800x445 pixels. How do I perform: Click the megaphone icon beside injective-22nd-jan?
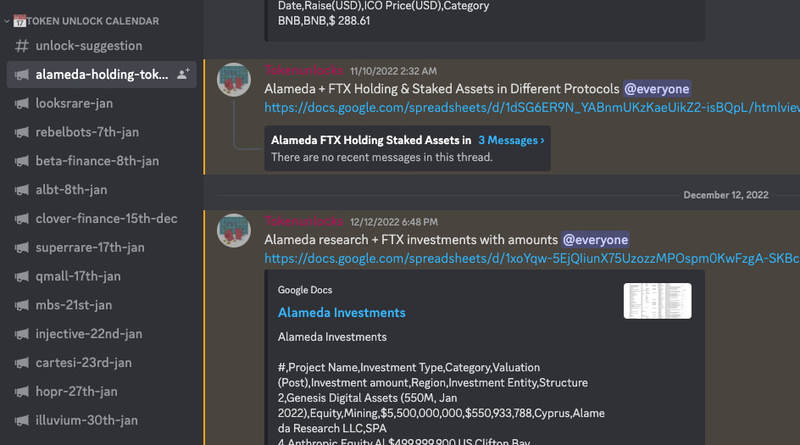click(x=21, y=334)
